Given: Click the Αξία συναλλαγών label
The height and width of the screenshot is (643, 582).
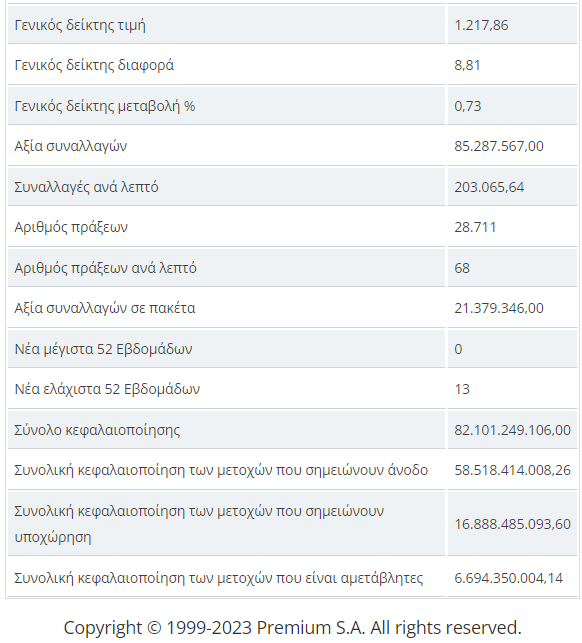Looking at the screenshot, I should click(71, 146).
